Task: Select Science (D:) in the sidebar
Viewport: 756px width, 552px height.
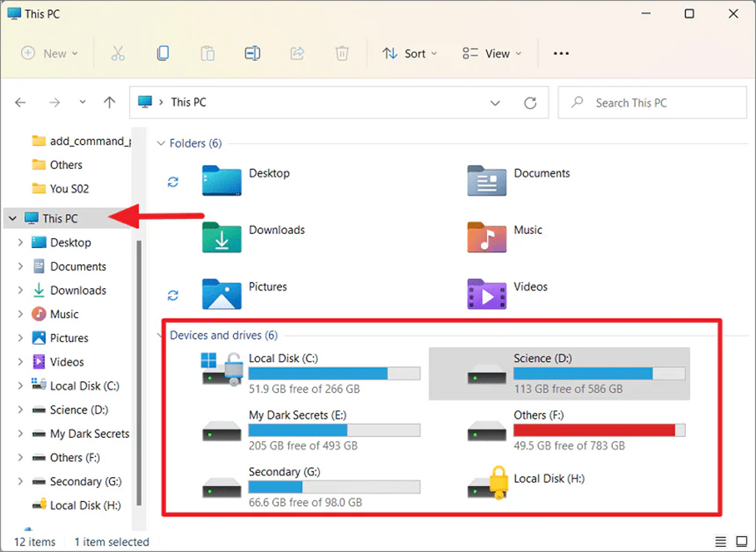Action: (x=79, y=410)
